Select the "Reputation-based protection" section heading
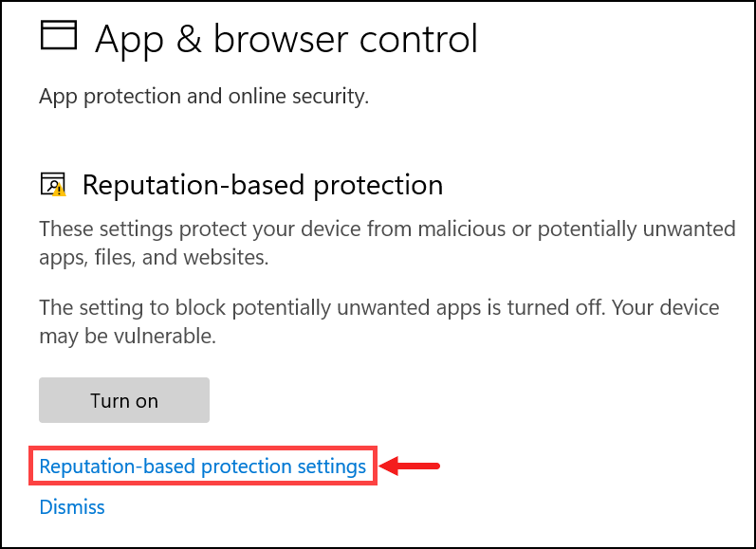The image size is (756, 549). coord(263,184)
